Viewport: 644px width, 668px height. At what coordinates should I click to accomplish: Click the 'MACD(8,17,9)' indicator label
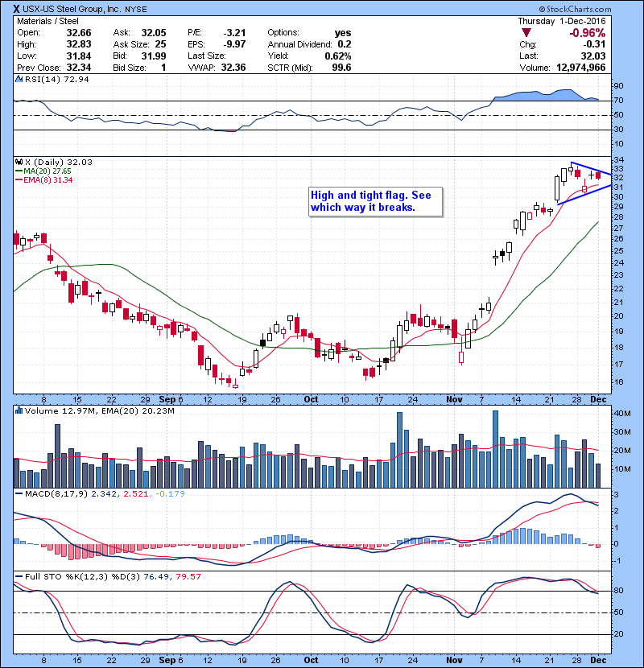pos(56,494)
